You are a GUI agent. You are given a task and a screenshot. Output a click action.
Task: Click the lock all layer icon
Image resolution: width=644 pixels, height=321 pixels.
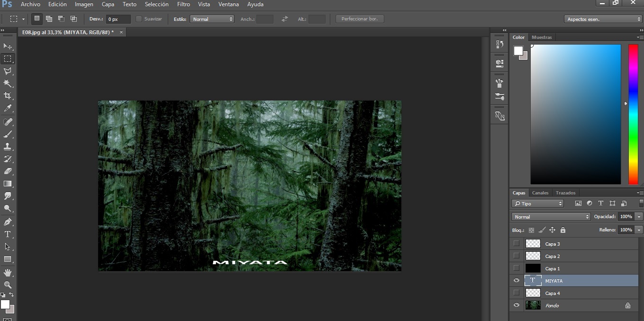[x=563, y=230]
